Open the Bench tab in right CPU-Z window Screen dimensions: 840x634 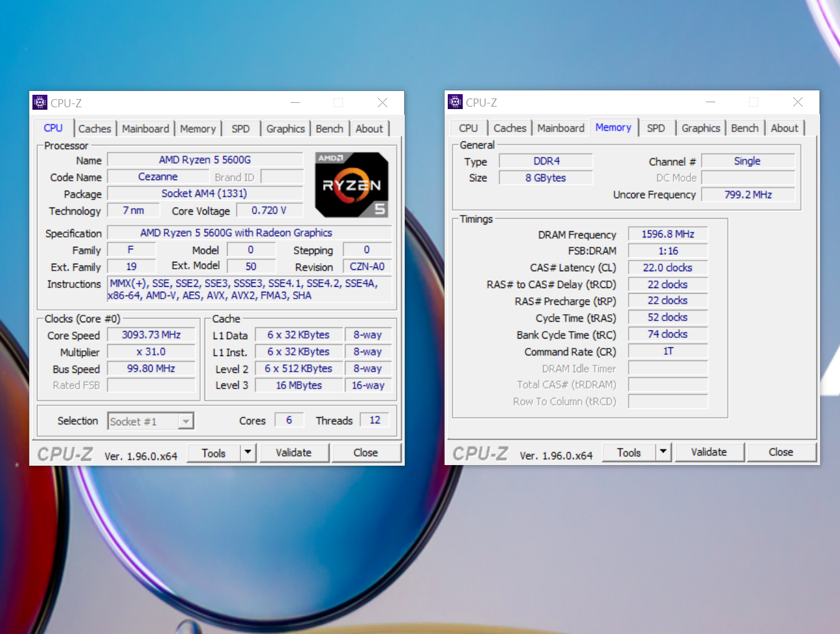(x=745, y=128)
